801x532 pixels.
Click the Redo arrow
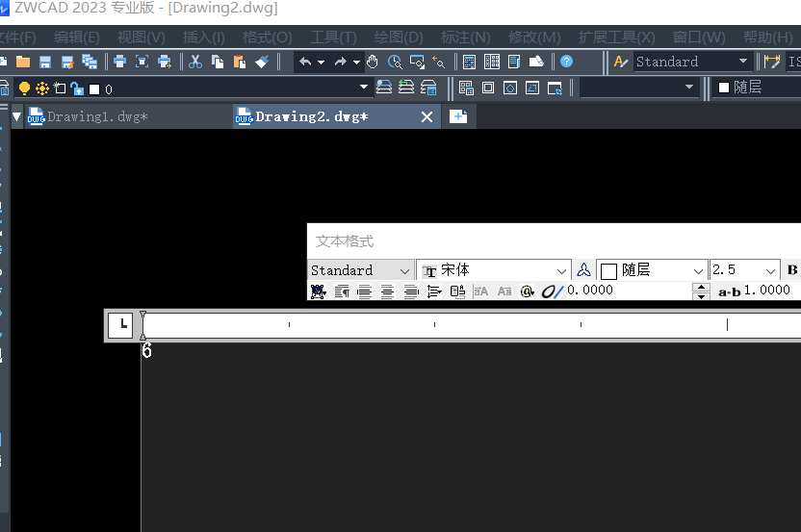(x=341, y=62)
